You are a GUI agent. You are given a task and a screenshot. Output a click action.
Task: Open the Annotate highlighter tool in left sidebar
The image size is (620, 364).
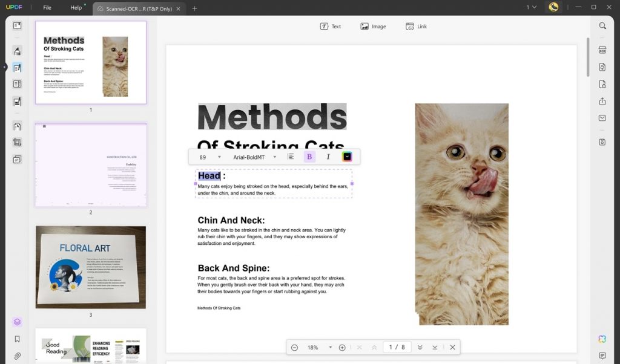[17, 51]
